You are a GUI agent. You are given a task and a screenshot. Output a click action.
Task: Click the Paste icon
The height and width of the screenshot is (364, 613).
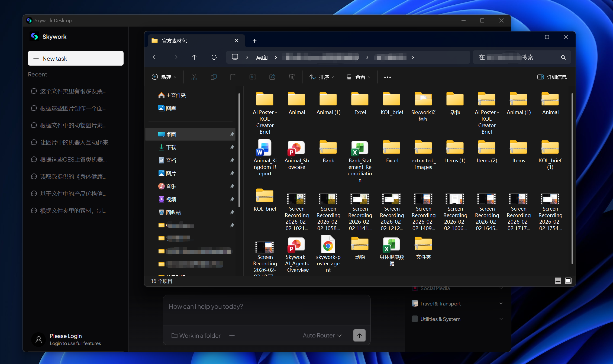click(x=233, y=77)
